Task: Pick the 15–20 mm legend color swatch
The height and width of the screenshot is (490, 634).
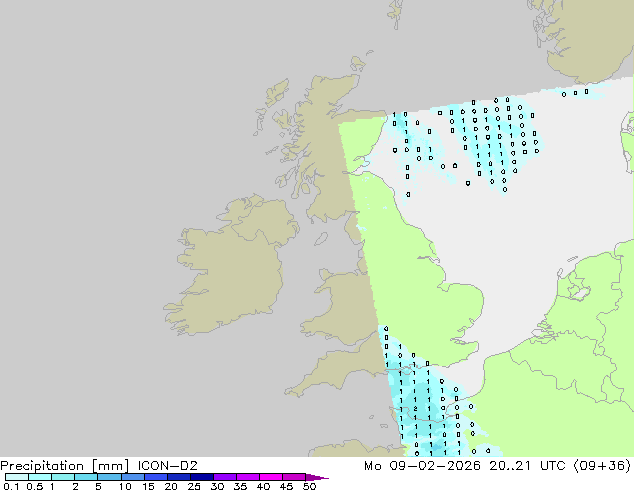Action: [155, 477]
